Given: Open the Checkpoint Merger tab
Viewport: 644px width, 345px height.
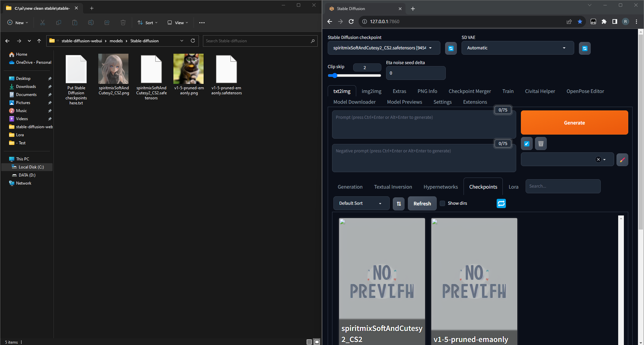Looking at the screenshot, I should [x=470, y=91].
